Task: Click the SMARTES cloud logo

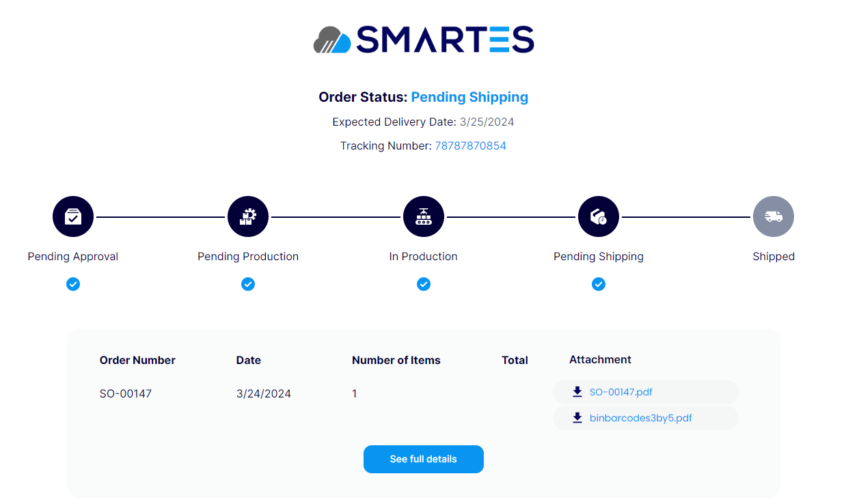Action: (x=332, y=40)
